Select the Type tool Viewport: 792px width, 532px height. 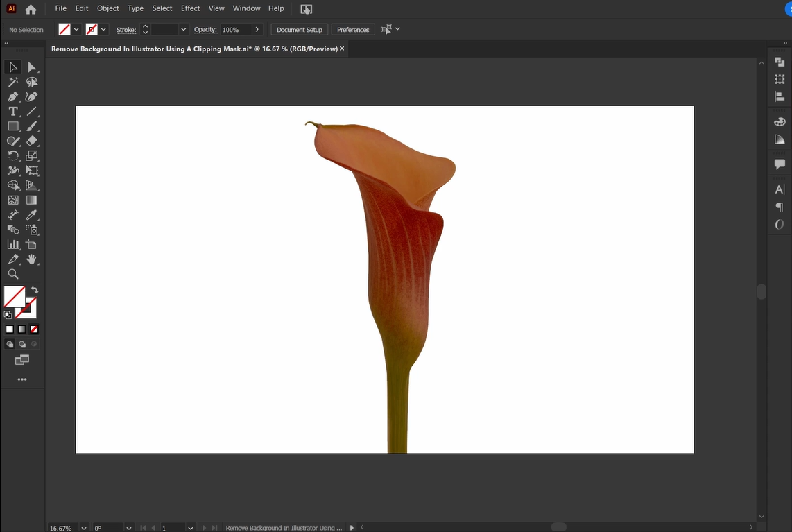(12, 111)
